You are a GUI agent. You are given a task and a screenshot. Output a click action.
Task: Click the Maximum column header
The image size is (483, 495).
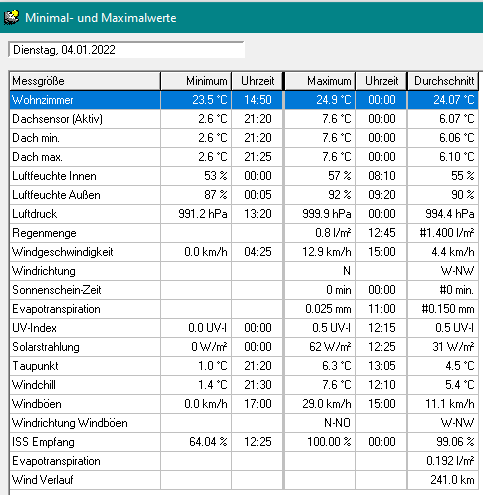coord(320,81)
